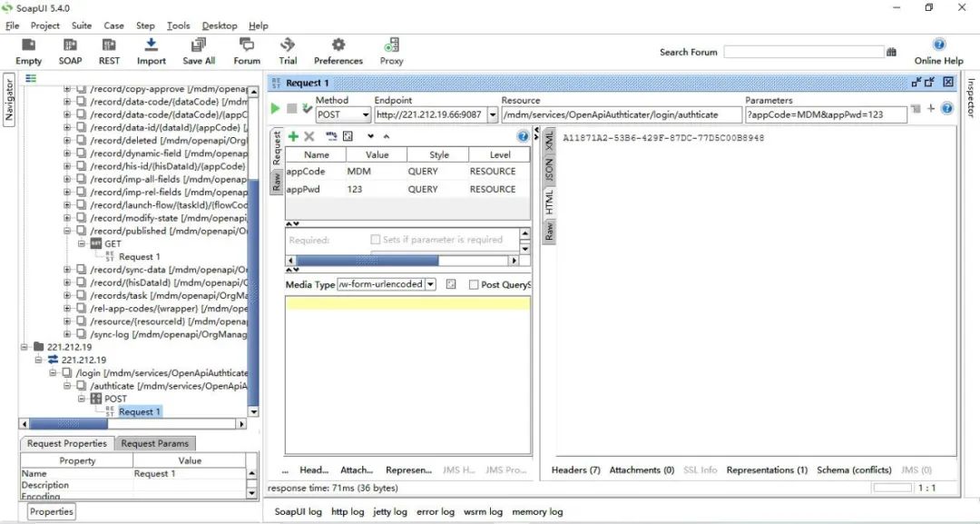Click the icon beside Media Type dropdown

pyautogui.click(x=451, y=284)
